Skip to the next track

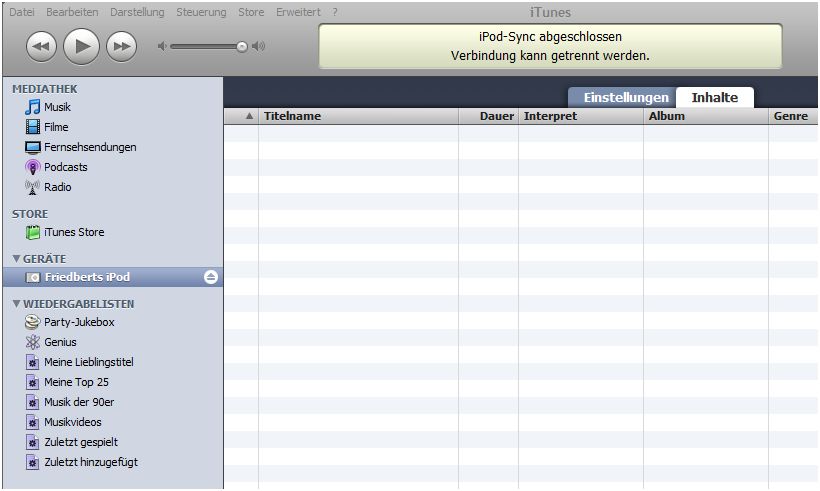[121, 46]
